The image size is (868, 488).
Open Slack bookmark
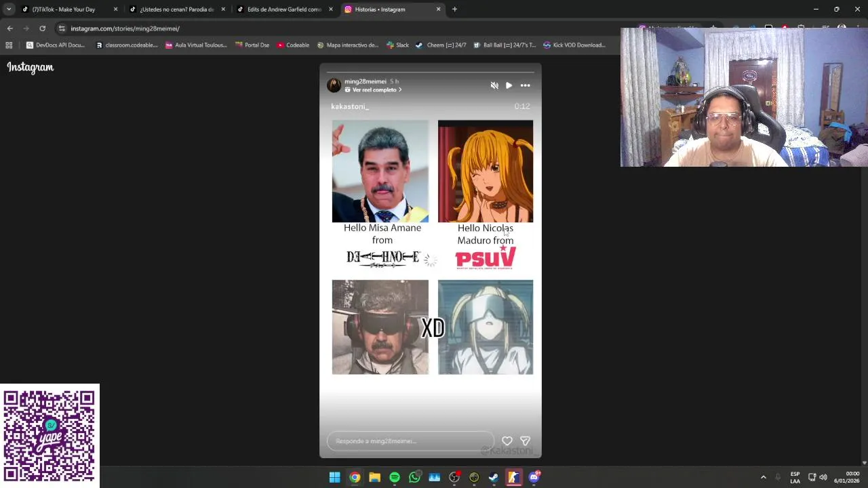coord(397,45)
